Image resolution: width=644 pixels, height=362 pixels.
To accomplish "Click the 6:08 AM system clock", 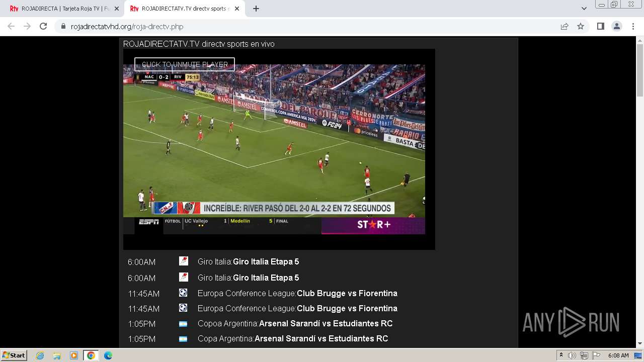I will [x=618, y=355].
